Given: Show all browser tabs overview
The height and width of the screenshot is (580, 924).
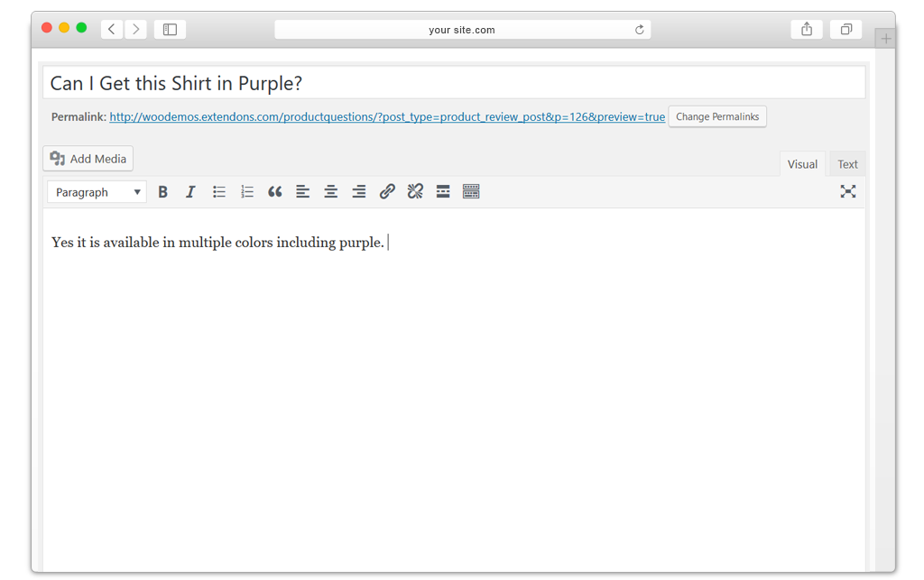Looking at the screenshot, I should pos(845,30).
